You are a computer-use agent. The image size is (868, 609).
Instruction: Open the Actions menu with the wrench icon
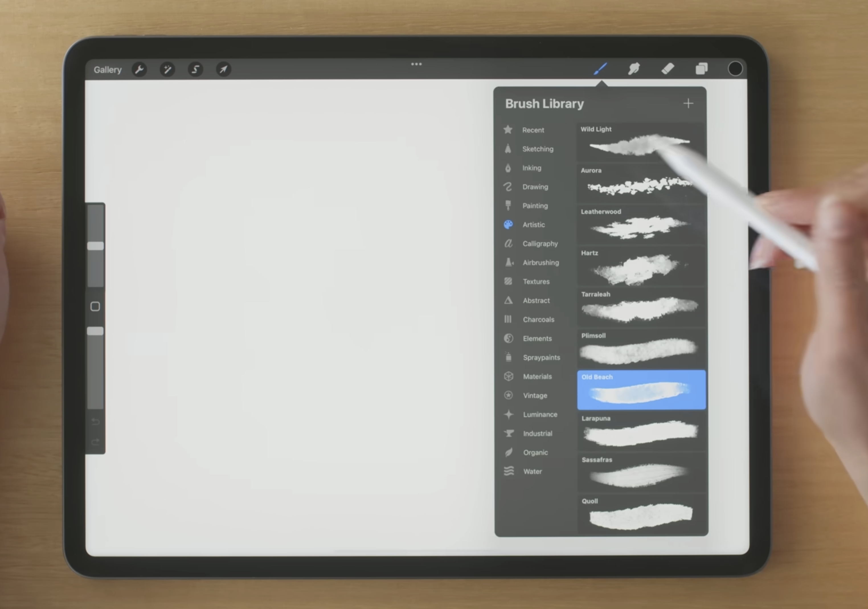click(139, 69)
